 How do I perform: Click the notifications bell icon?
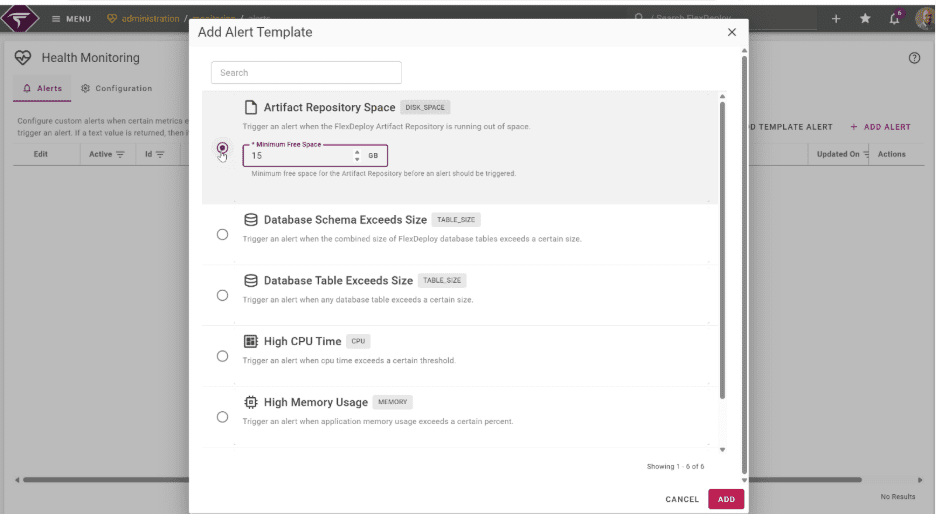pos(894,19)
